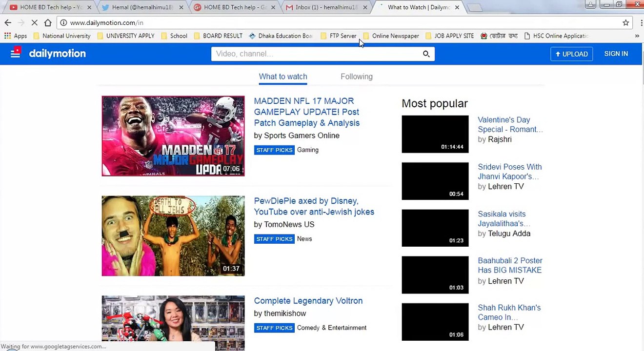
Task: Show more bookmarks with the chevron
Action: tap(637, 36)
